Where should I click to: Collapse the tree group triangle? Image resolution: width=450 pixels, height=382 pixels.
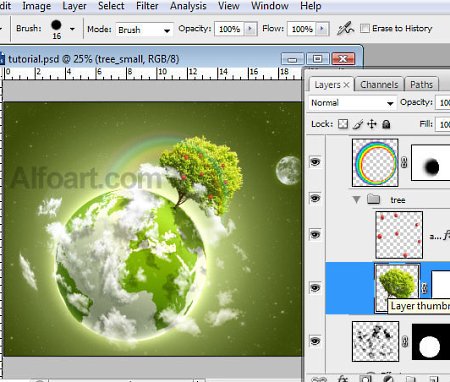[356, 200]
